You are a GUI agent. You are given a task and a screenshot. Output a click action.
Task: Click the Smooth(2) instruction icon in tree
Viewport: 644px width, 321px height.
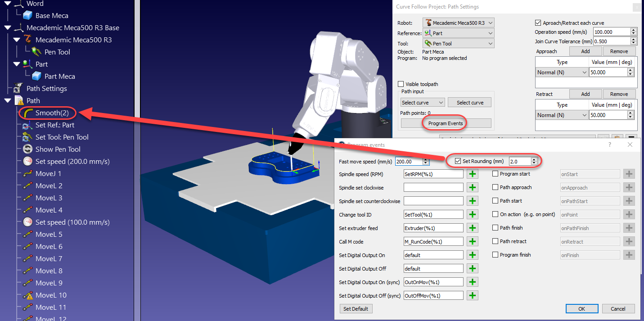click(28, 113)
